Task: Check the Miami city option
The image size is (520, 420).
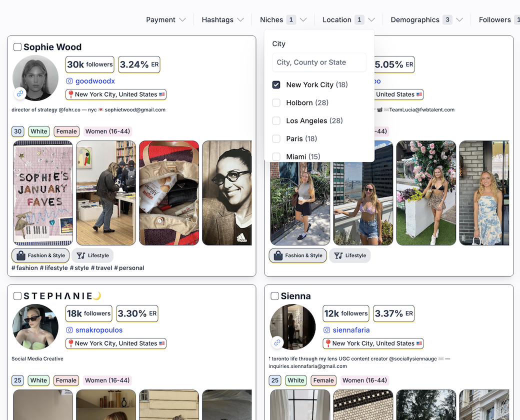Action: pos(276,156)
